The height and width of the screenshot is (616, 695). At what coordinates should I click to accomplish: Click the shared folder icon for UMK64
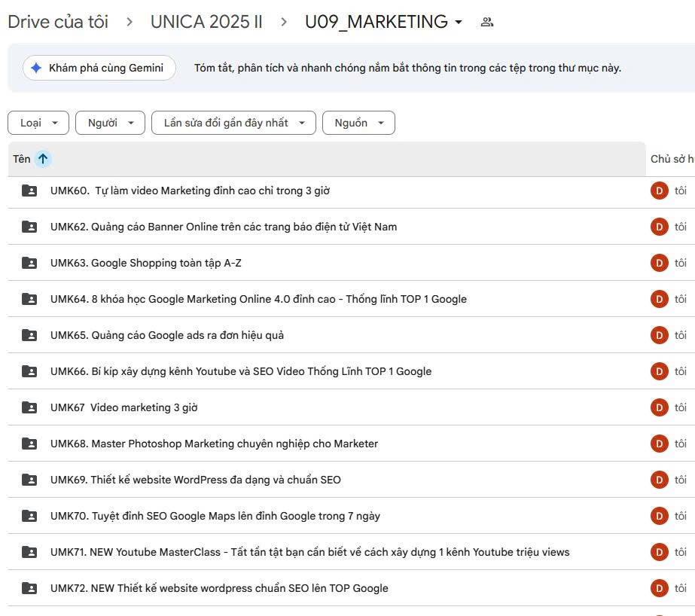29,299
